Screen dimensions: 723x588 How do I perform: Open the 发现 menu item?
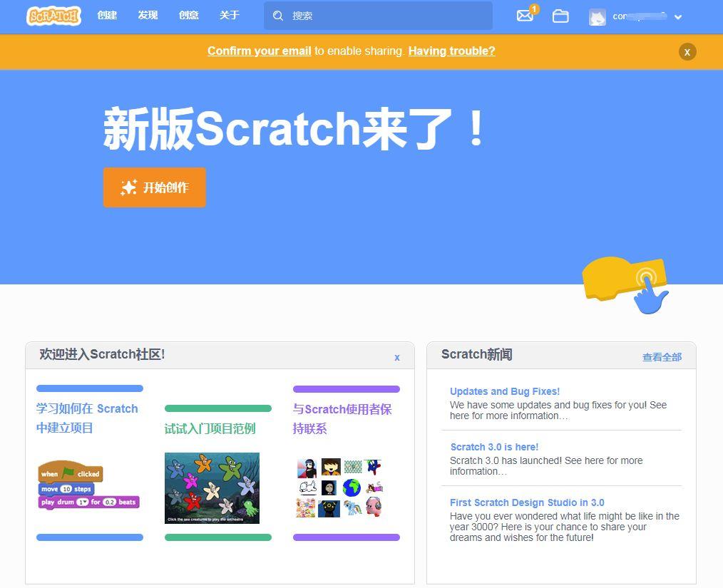[x=148, y=15]
